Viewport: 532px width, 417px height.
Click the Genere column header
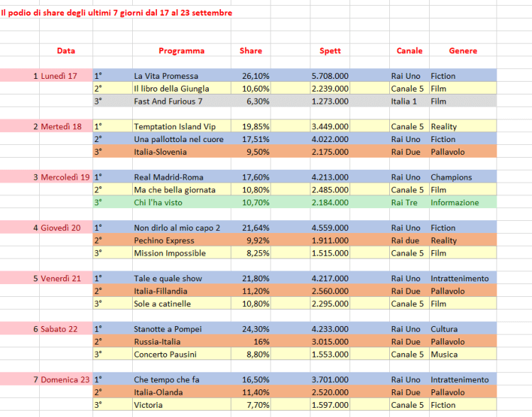tap(463, 50)
